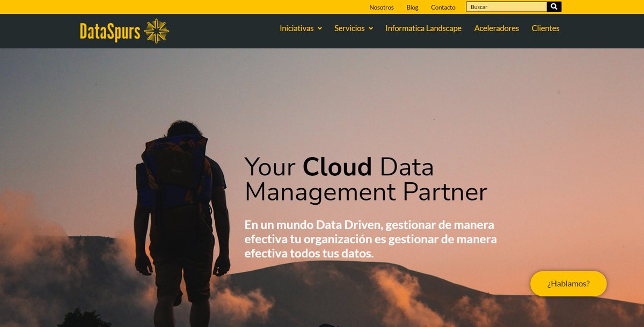Select the search icon inside the Buscar bar
Screen dimensions: 644x327
click(553, 6)
